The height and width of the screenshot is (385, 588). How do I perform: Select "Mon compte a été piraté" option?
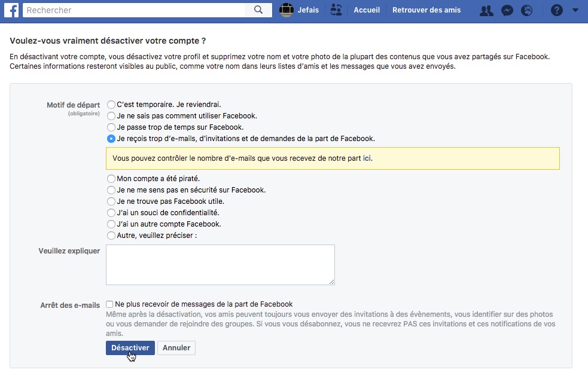[111, 179]
